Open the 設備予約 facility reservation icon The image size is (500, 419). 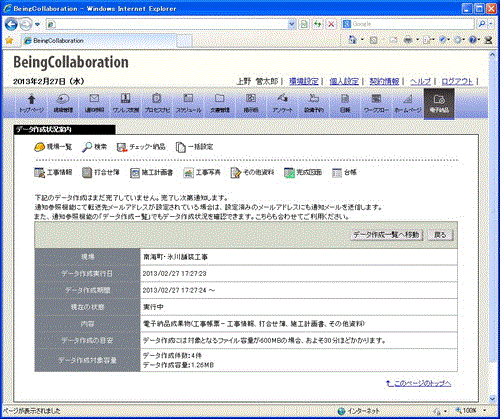point(314,103)
